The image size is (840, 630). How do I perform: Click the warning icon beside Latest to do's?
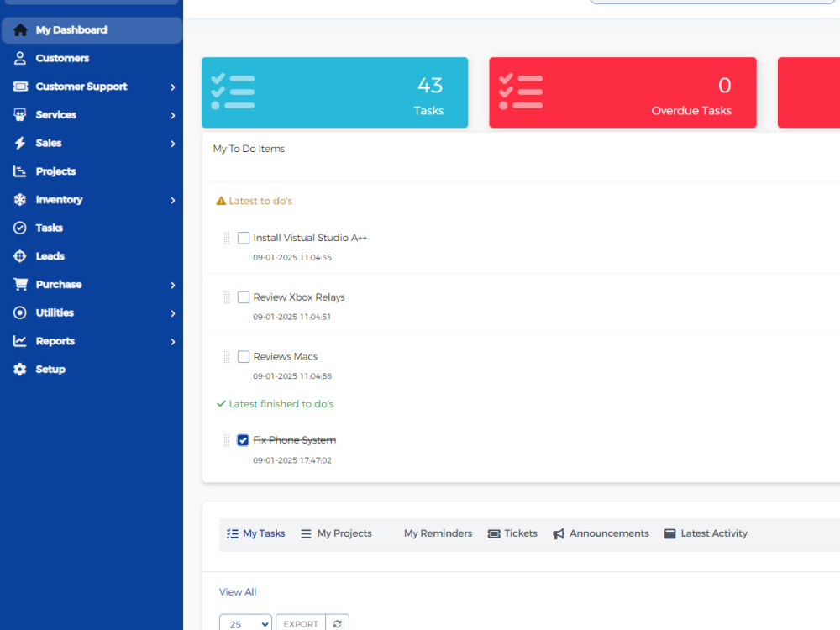(221, 201)
